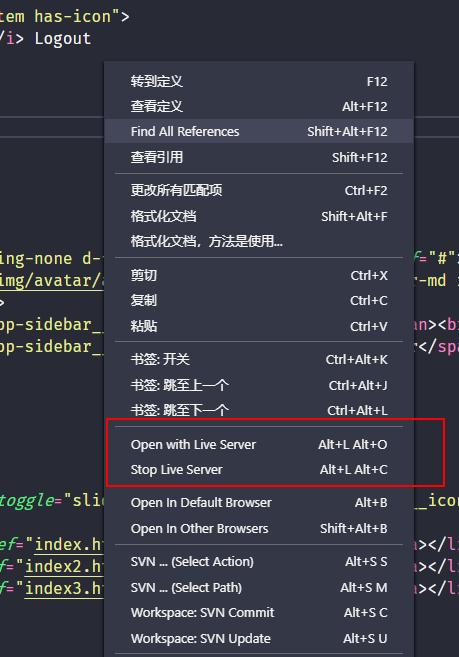Click the toggle attribute text in code
459x657 pixels.
click(x=27, y=501)
